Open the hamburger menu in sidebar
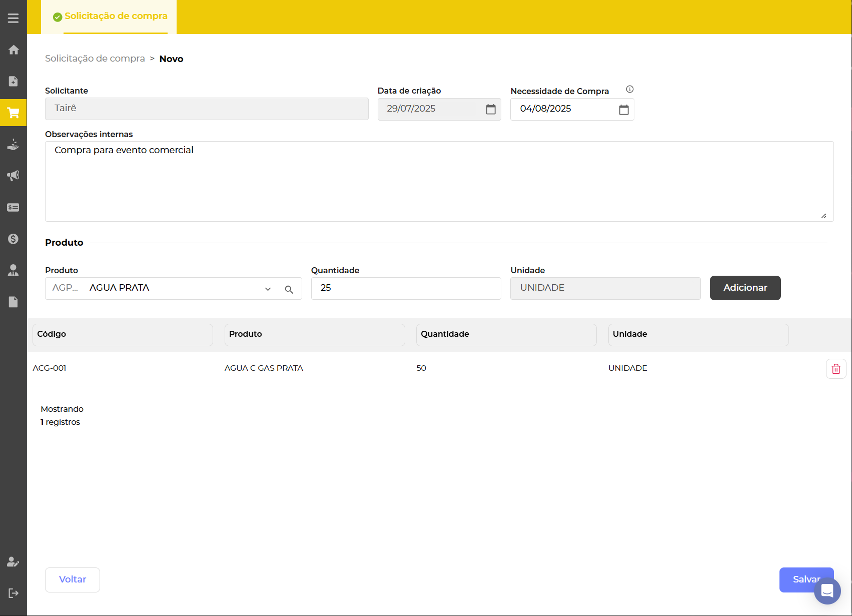This screenshot has width=852, height=616. pyautogui.click(x=14, y=19)
